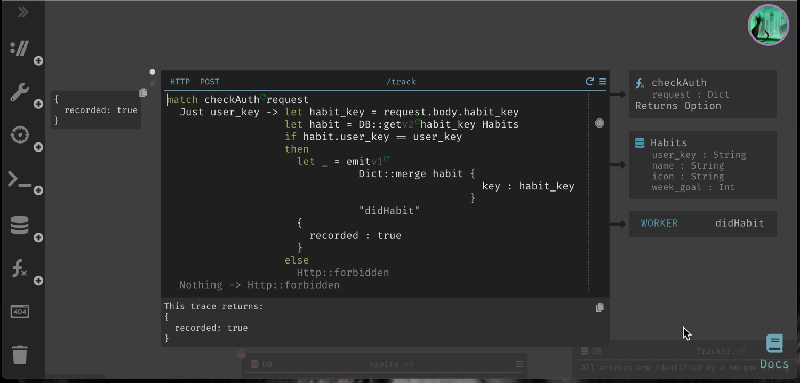Click 'Returns Option' in checkAuth reference
The width and height of the screenshot is (800, 383).
click(678, 106)
